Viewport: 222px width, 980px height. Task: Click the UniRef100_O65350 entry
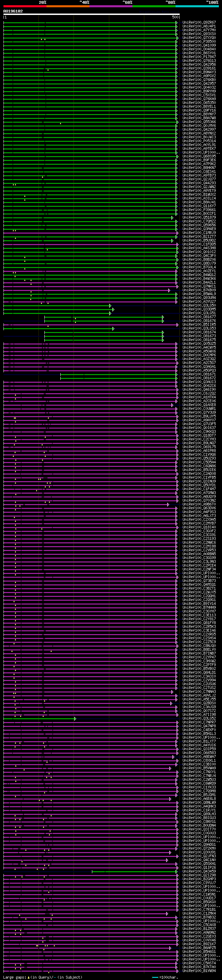[199, 103]
